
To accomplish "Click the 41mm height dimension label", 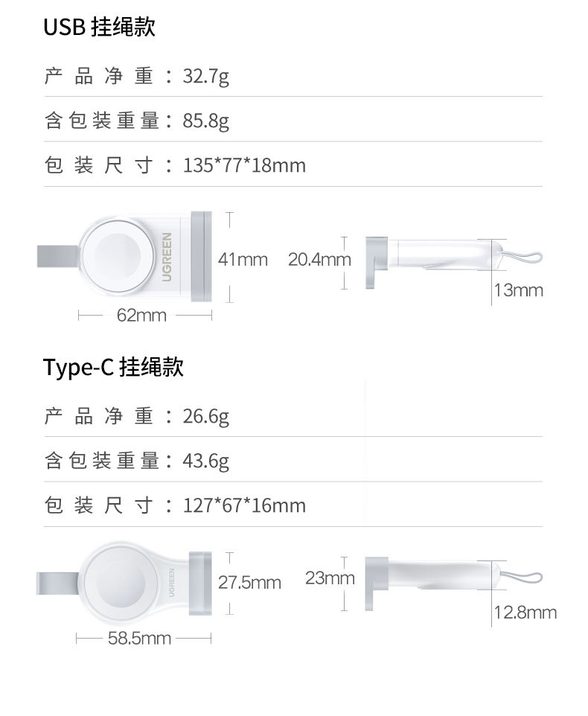I will (x=243, y=260).
